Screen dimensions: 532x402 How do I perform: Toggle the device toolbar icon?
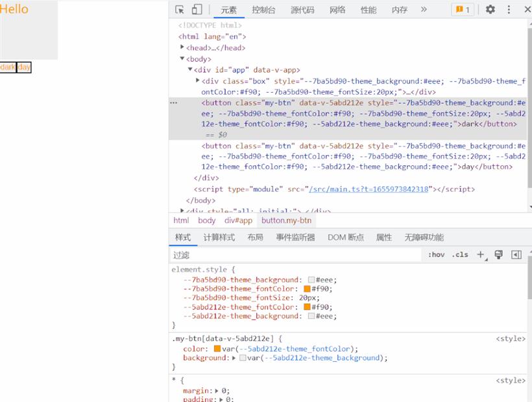click(197, 10)
